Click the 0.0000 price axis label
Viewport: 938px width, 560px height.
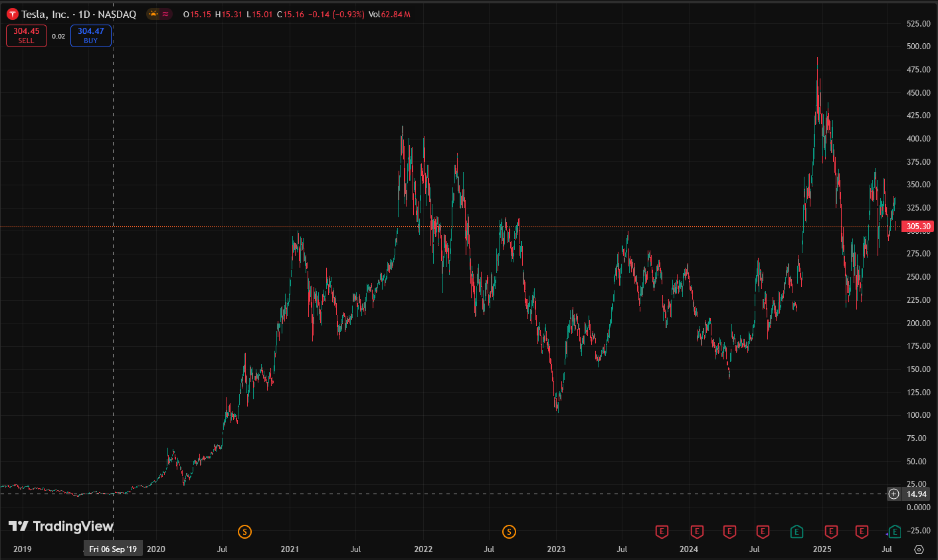click(x=918, y=508)
